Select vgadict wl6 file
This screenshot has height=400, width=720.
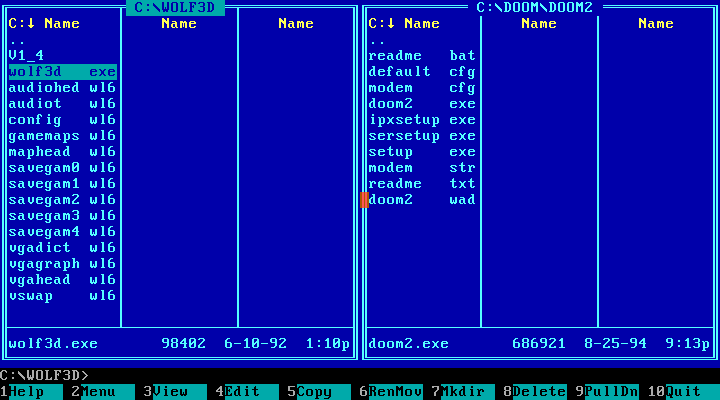(x=62, y=248)
